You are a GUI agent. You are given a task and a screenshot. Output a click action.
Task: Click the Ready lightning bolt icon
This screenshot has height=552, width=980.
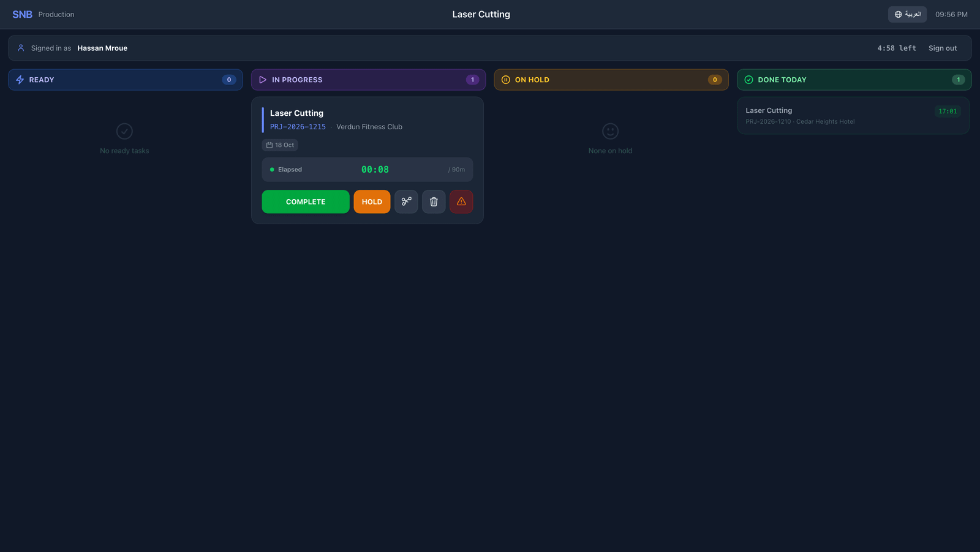(20, 80)
